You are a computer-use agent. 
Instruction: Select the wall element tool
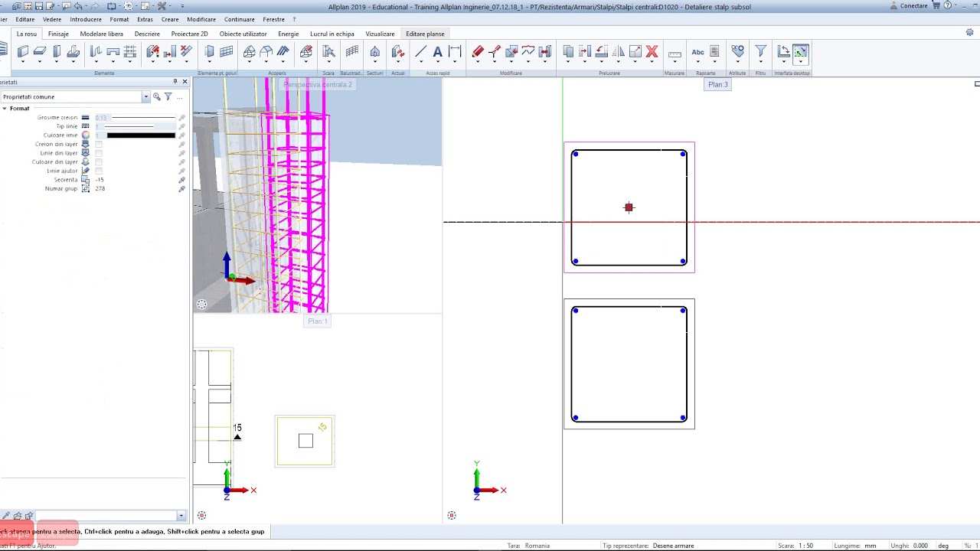click(23, 51)
